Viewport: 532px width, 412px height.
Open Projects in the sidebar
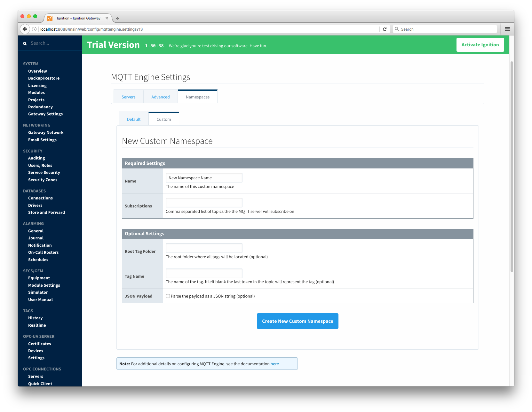click(x=36, y=100)
